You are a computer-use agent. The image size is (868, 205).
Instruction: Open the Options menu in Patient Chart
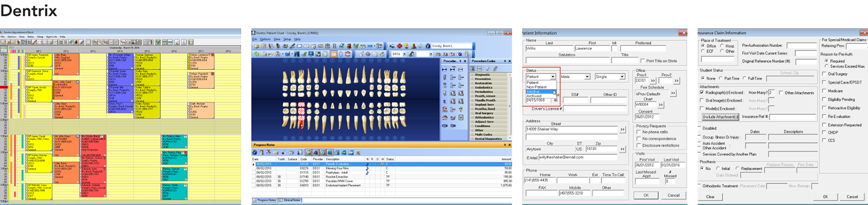coord(265,39)
